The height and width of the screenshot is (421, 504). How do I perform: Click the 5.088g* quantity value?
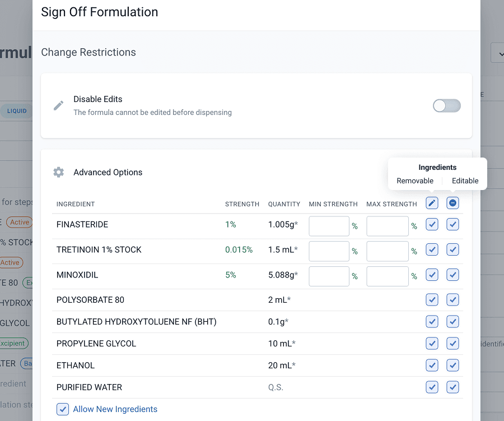click(x=283, y=275)
